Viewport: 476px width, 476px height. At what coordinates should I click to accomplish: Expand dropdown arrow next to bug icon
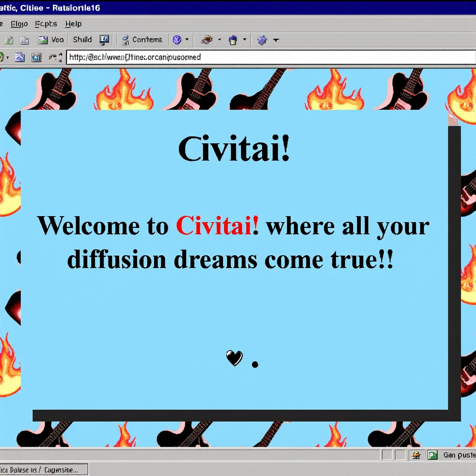pyautogui.click(x=219, y=40)
